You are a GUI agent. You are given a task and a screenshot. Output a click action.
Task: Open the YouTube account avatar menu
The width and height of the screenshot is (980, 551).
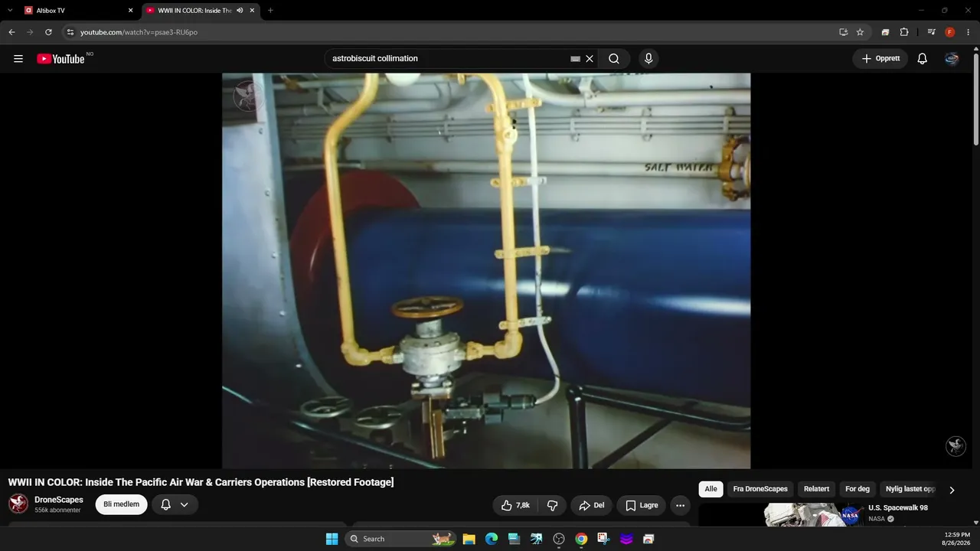click(952, 59)
